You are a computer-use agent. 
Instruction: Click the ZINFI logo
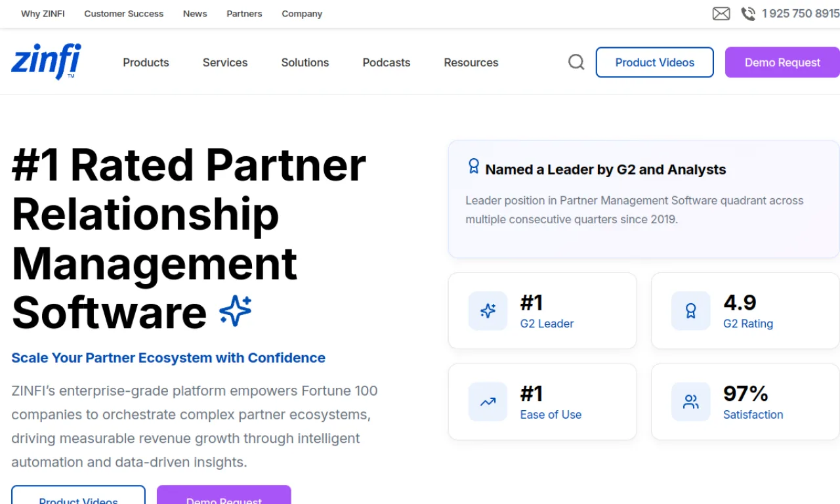pos(46,61)
